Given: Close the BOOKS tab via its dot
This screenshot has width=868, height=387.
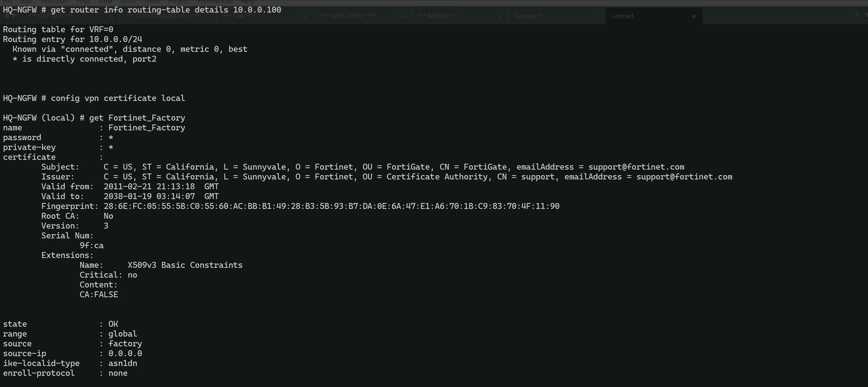Looking at the screenshot, I should (499, 16).
